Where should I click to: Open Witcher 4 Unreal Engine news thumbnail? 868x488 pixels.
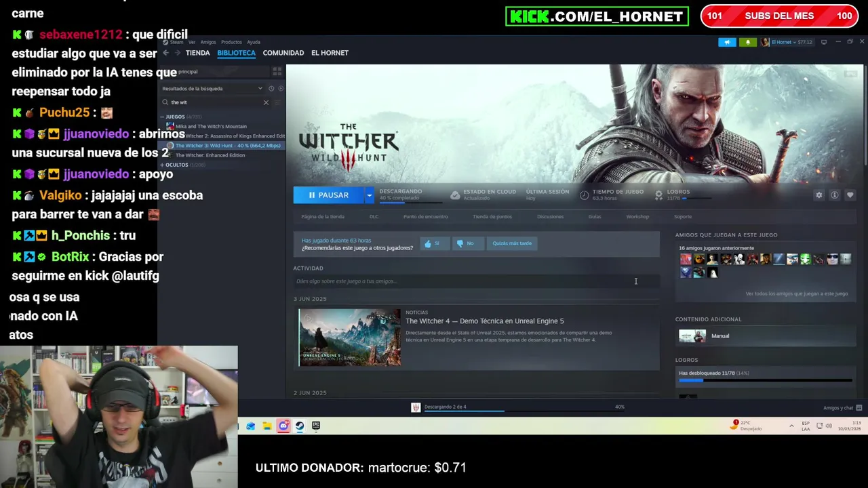click(x=350, y=338)
